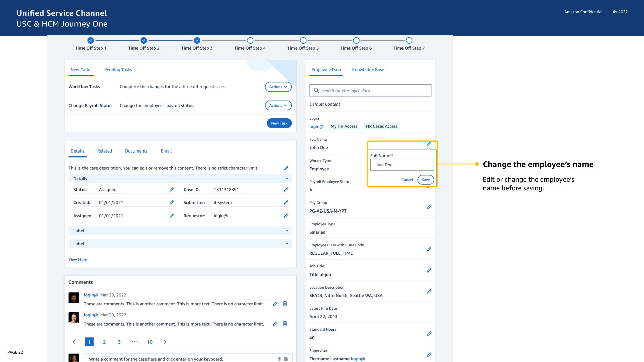This screenshot has height=362, width=644.
Task: Click the Pay Group edit pencil
Action: coord(429,207)
